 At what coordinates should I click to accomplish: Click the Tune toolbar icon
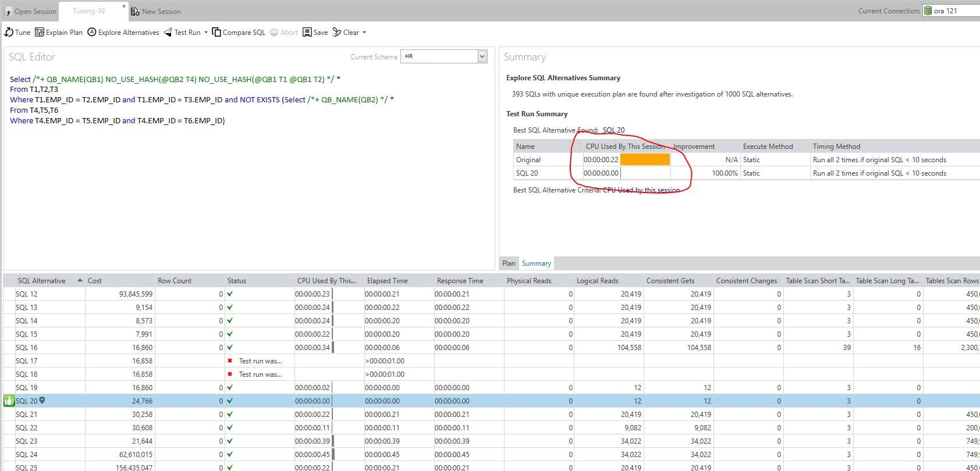[9, 33]
